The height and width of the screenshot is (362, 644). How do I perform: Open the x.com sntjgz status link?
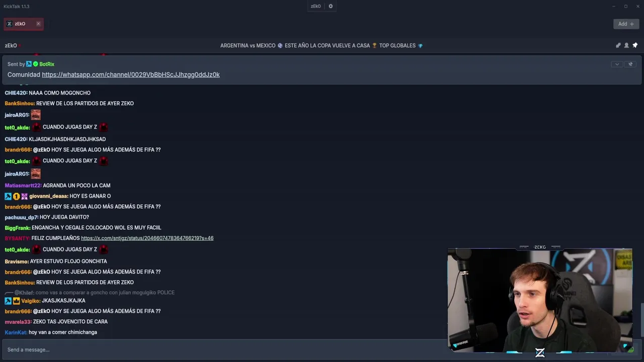[147, 238]
